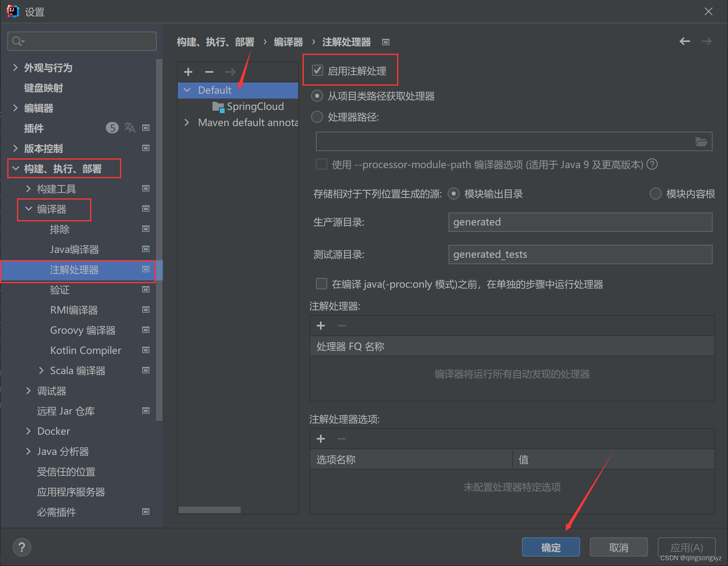Click the 取消 button
This screenshot has height=566, width=728.
(619, 547)
